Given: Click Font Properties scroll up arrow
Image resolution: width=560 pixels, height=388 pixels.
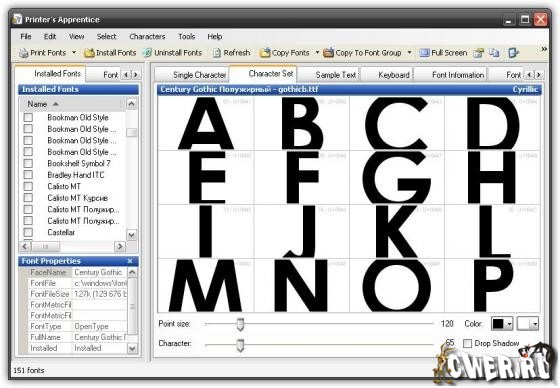Looking at the screenshot, I should [132, 273].
